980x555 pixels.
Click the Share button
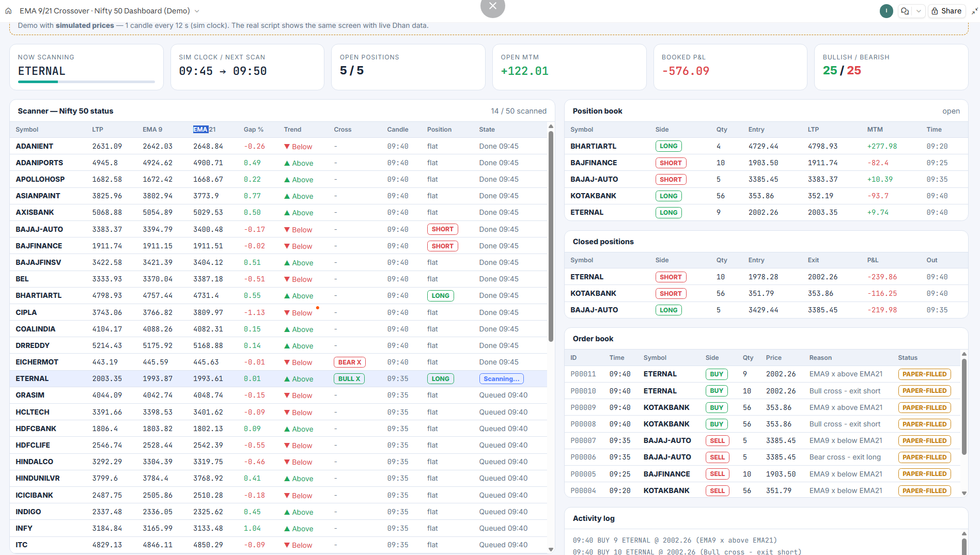[947, 11]
